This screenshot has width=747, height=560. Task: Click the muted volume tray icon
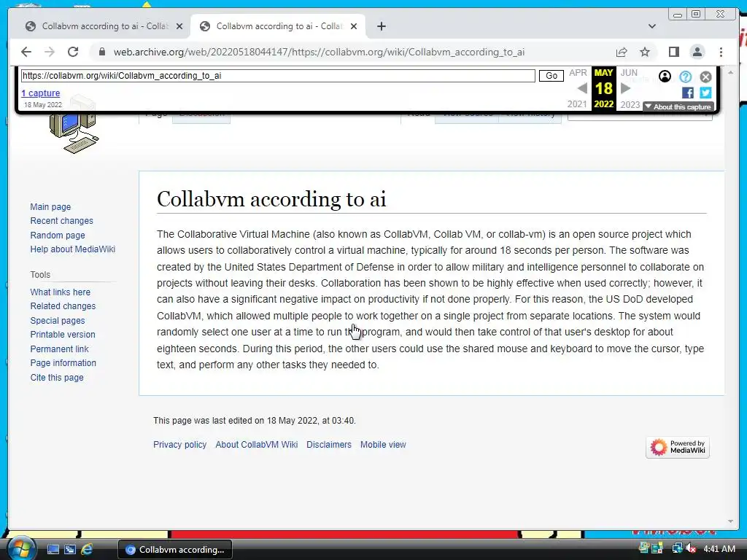(690, 548)
